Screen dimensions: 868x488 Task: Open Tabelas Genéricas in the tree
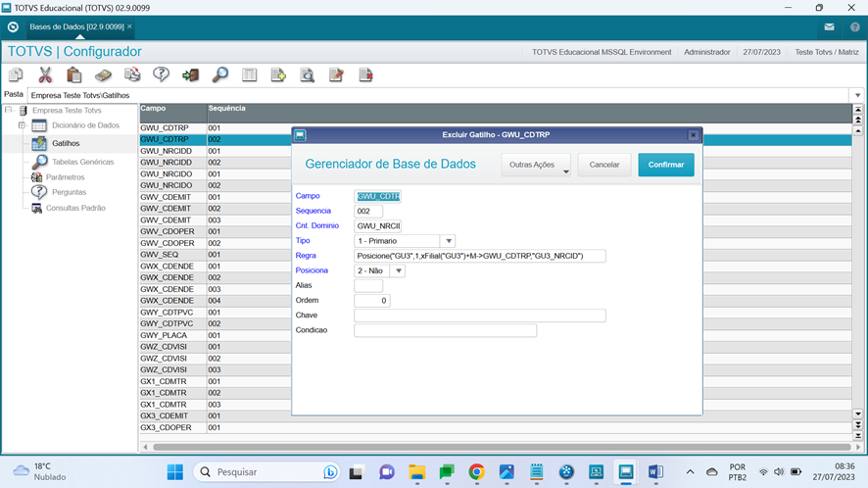pyautogui.click(x=82, y=162)
